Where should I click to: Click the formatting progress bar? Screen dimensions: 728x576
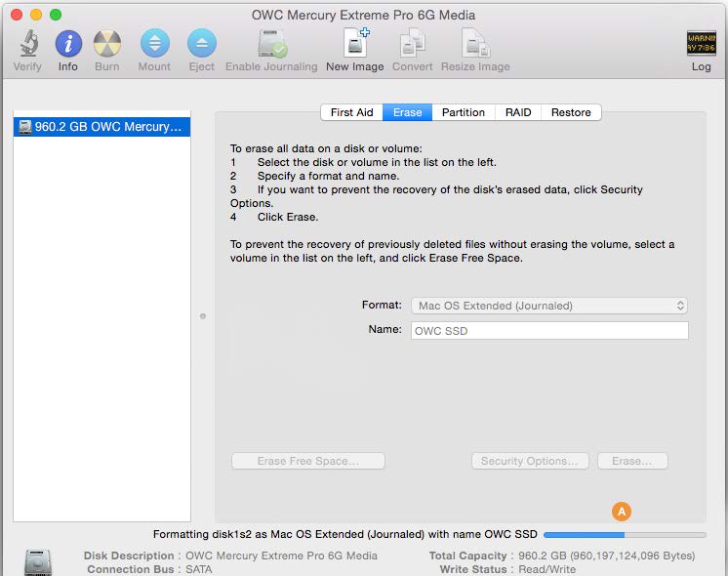point(625,535)
